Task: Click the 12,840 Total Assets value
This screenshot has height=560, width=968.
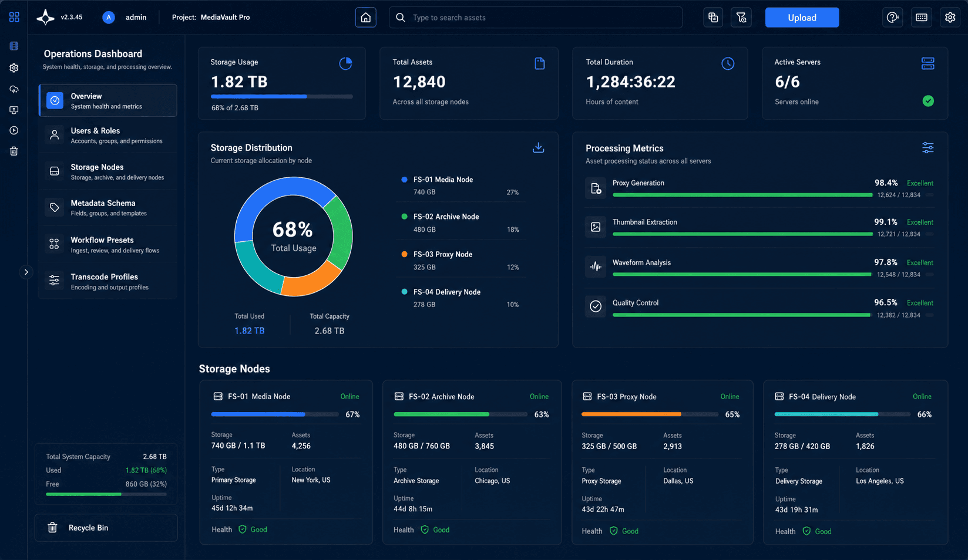Action: pyautogui.click(x=419, y=82)
